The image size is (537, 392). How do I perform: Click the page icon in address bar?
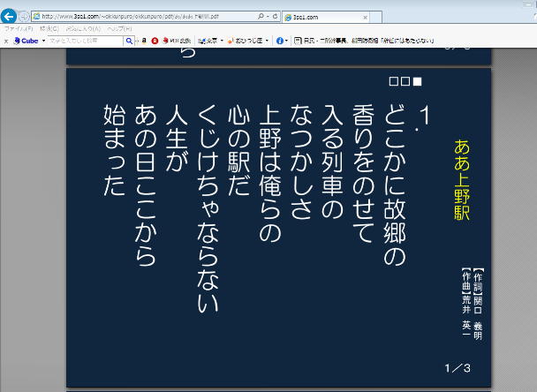pos(36,17)
